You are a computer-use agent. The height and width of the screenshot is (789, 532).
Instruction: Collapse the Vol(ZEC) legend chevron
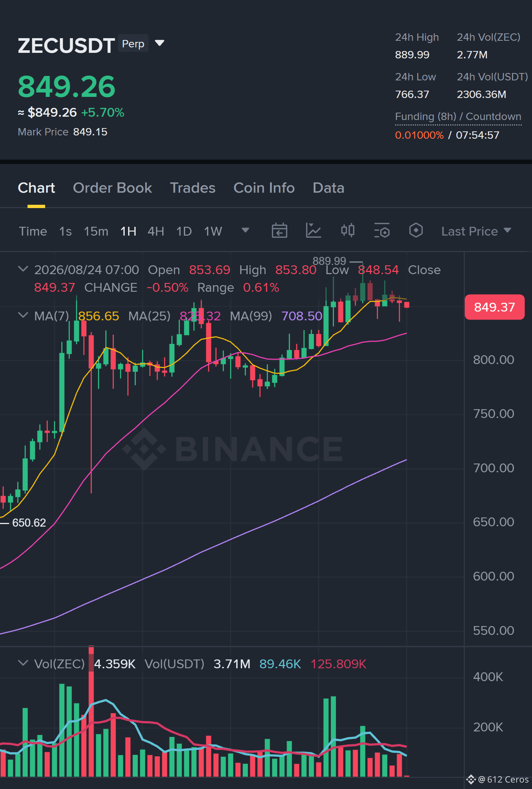(23, 663)
